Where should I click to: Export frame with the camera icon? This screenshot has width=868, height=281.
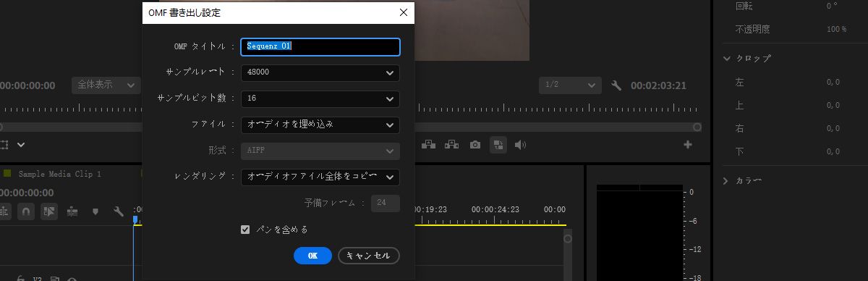coord(475,145)
